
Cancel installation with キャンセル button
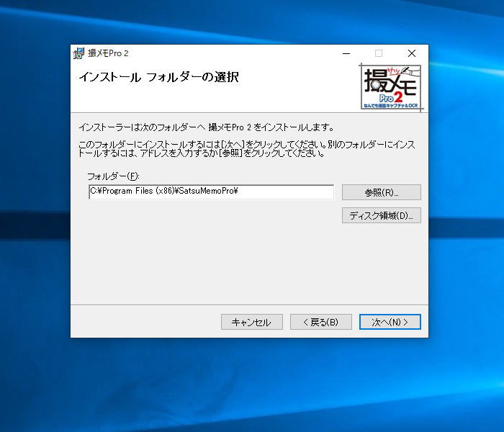(252, 322)
